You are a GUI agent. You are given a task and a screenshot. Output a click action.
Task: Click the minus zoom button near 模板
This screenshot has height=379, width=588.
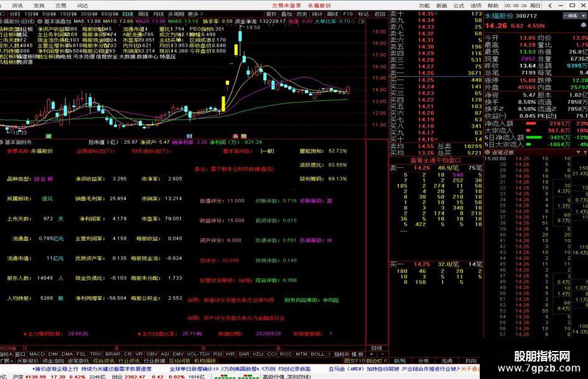coord(383,354)
